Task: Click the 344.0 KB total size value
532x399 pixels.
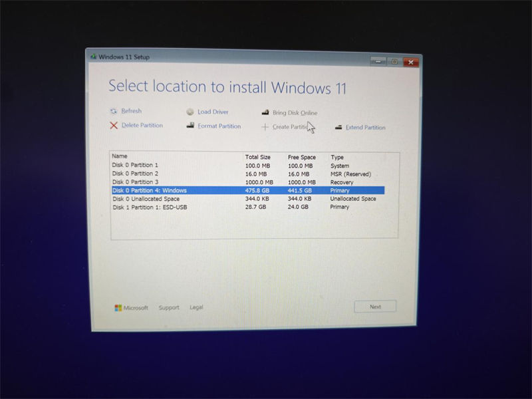Action: point(257,199)
